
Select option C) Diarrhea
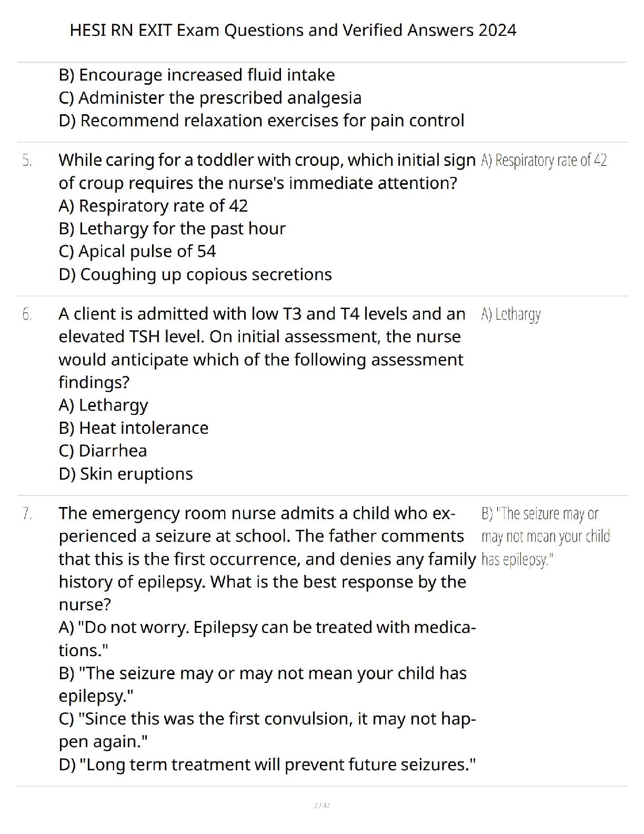point(103,451)
